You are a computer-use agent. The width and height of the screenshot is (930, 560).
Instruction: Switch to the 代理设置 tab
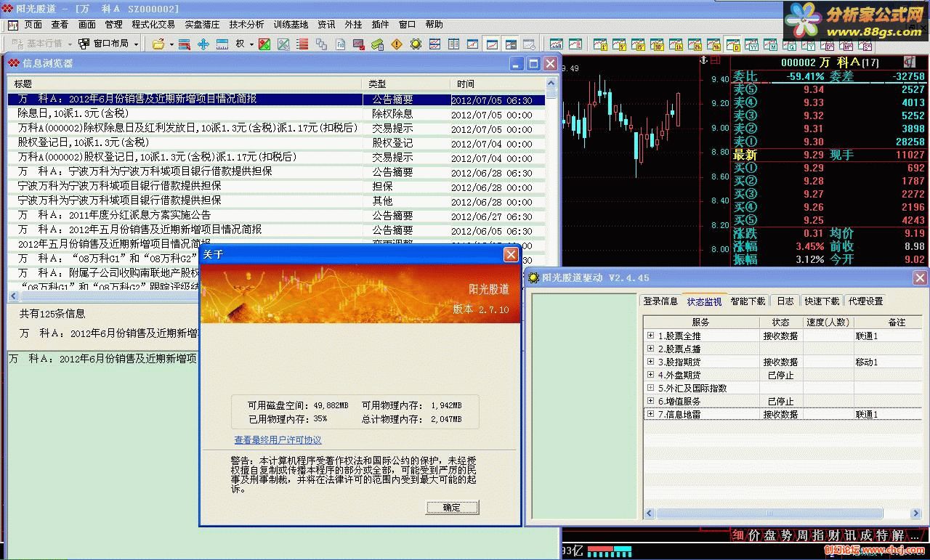tap(865, 301)
